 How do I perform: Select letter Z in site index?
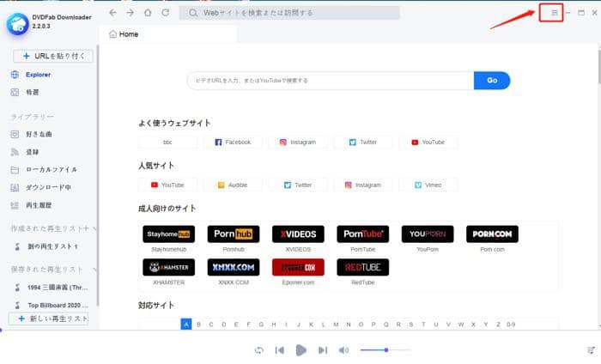tap(498, 325)
